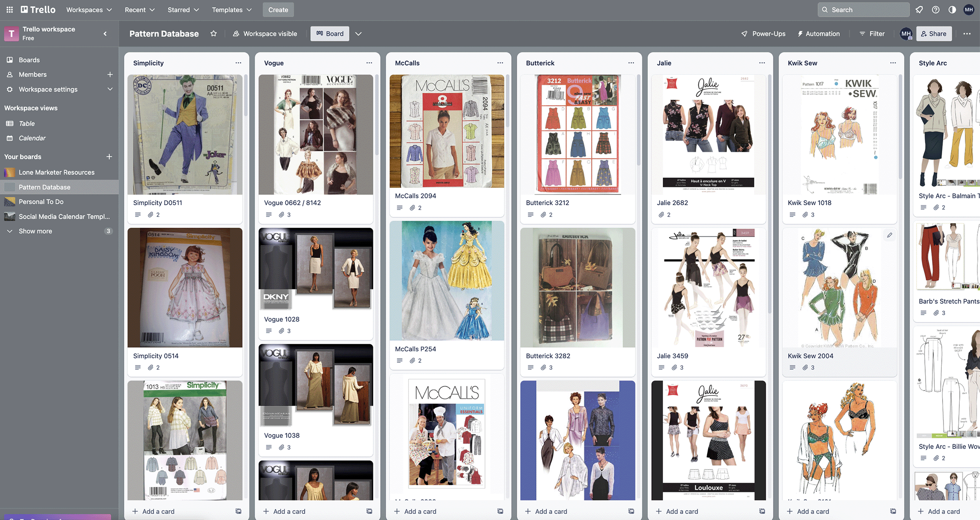The image size is (980, 520).
Task: Open Simplicity list actions menu
Action: pyautogui.click(x=238, y=63)
